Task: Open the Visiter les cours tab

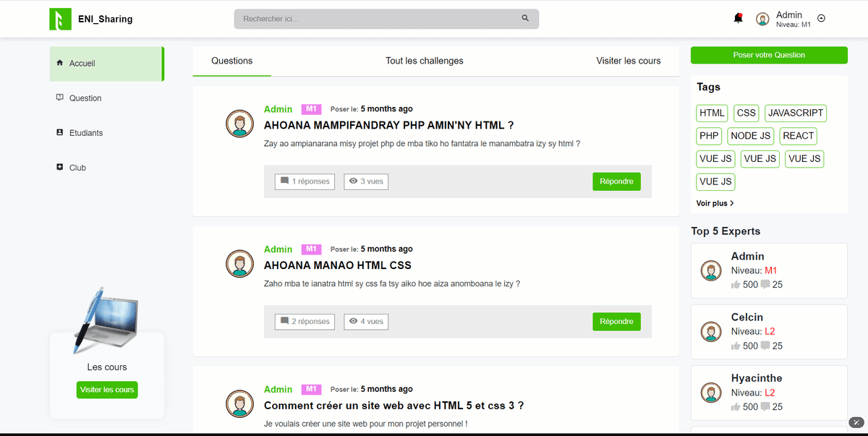Action: click(x=629, y=61)
